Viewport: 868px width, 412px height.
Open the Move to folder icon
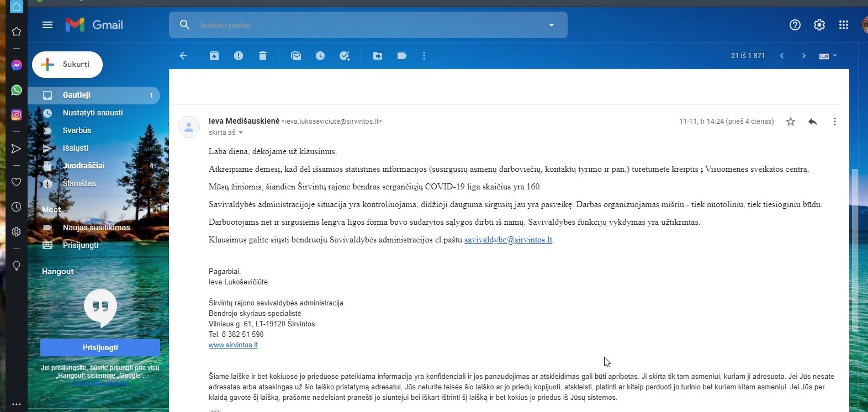pos(378,56)
